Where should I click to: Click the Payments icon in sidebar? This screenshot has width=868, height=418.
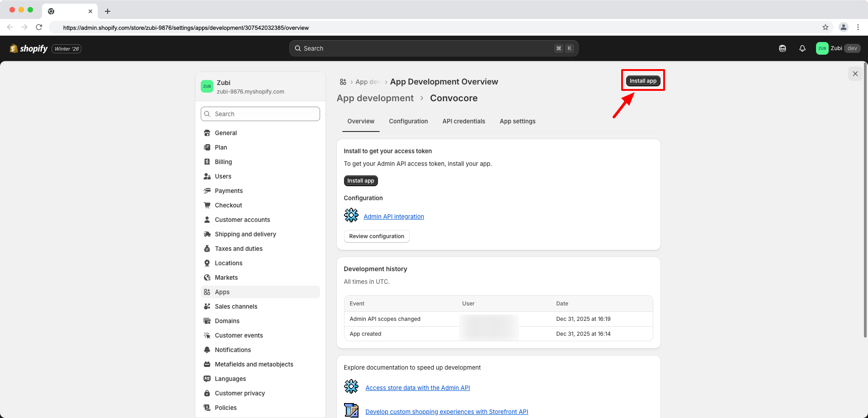(207, 191)
